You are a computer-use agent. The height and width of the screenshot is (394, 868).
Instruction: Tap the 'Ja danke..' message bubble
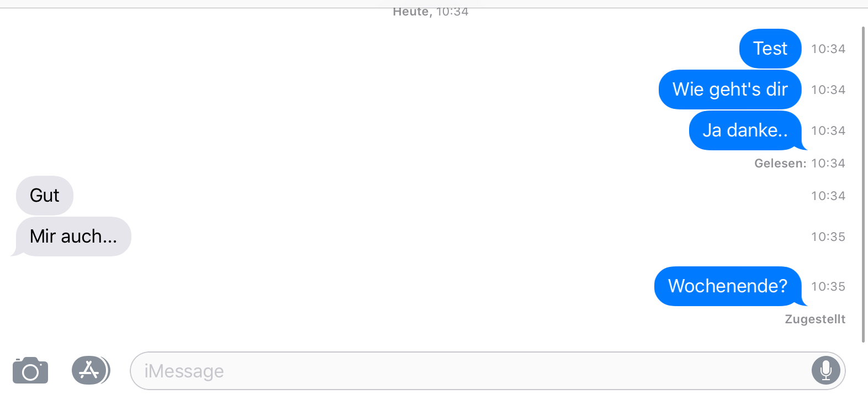point(747,130)
